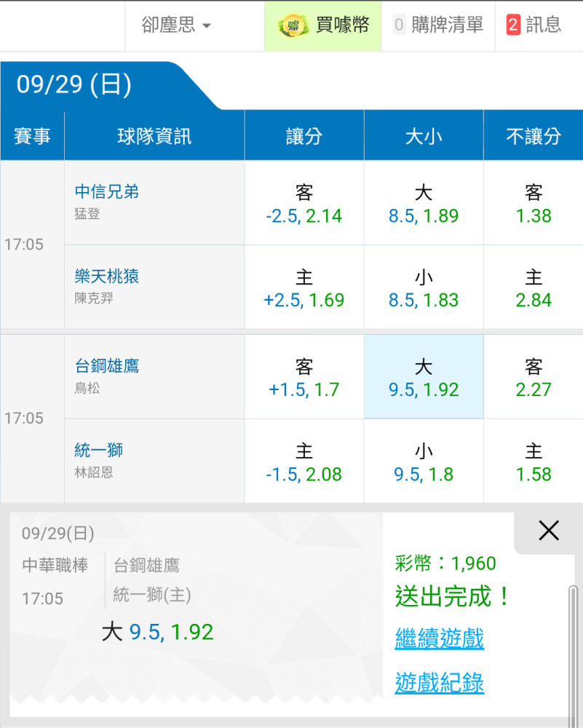
Task: Select 台鋼雄鷹 客 +1.5, 1.7 handicap
Action: pyautogui.click(x=304, y=377)
